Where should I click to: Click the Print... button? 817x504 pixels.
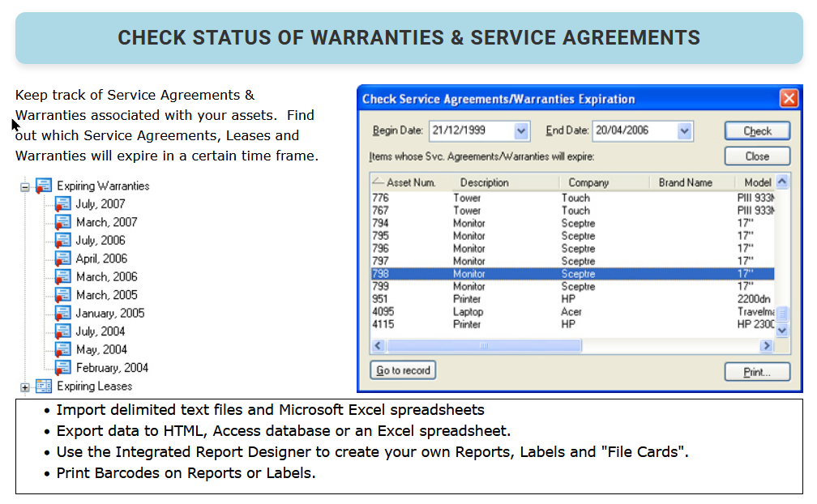pyautogui.click(x=757, y=372)
